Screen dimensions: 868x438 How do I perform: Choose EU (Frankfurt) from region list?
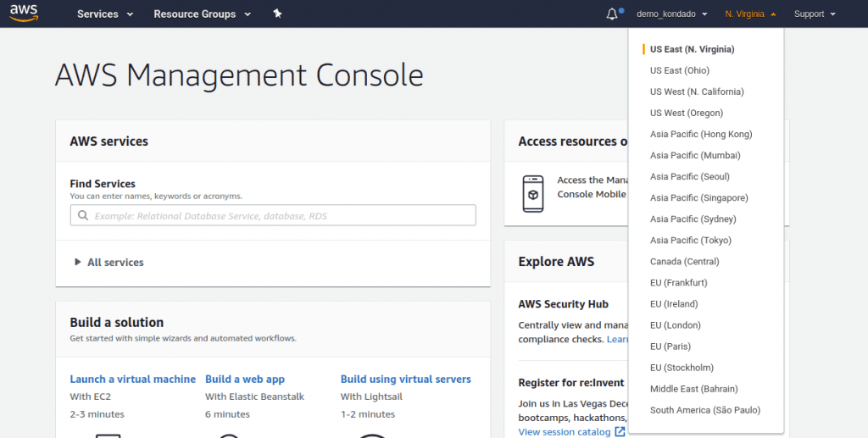pyautogui.click(x=678, y=283)
